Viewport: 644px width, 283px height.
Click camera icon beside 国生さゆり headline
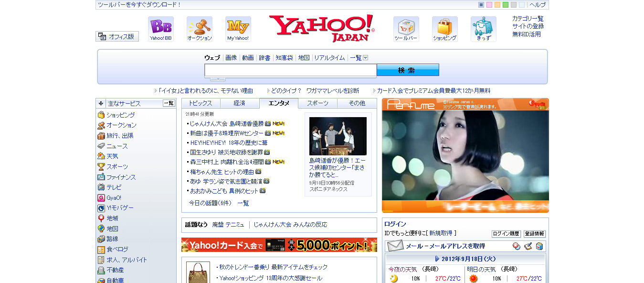click(x=267, y=152)
